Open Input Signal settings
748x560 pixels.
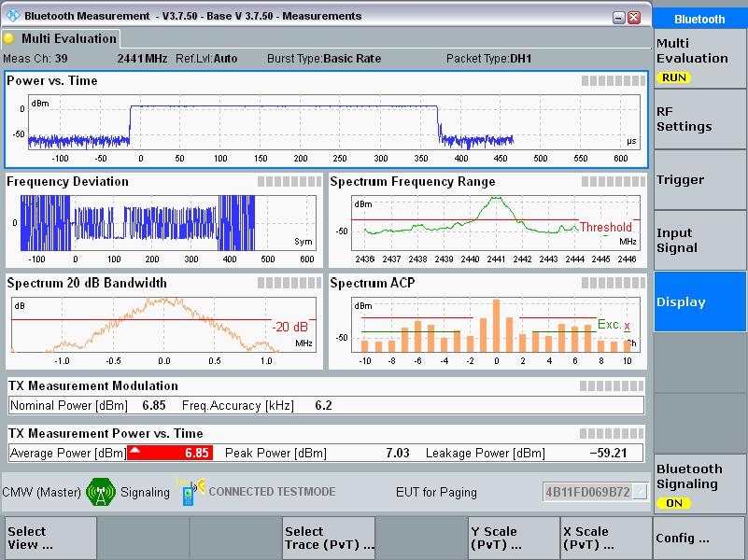point(699,240)
